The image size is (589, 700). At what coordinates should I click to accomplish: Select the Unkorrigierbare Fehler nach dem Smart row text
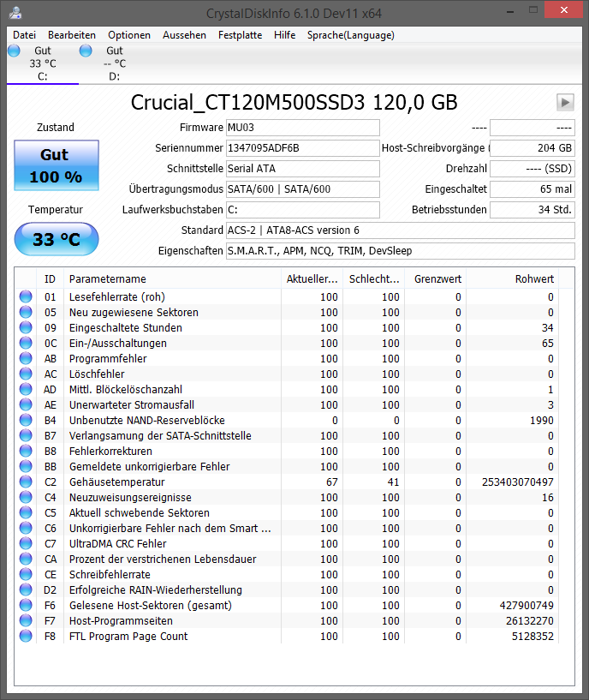point(170,528)
